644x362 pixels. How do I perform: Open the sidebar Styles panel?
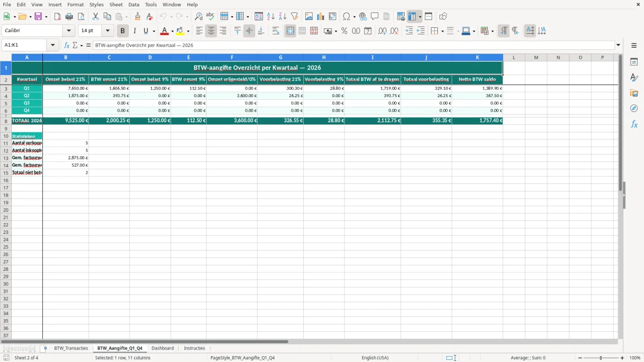pyautogui.click(x=634, y=78)
